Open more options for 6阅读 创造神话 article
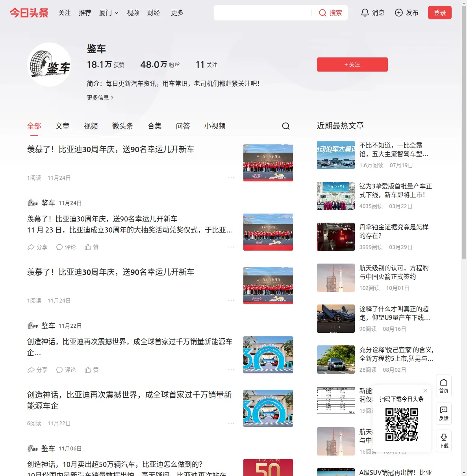Screen dimensions: 467x476 pyautogui.click(x=231, y=423)
